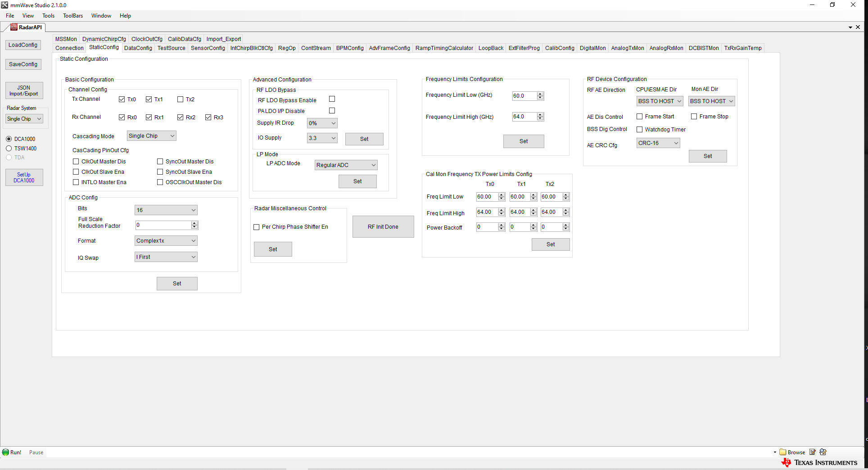Open the Cascading Mode dropdown
The image size is (868, 470).
[151, 136]
